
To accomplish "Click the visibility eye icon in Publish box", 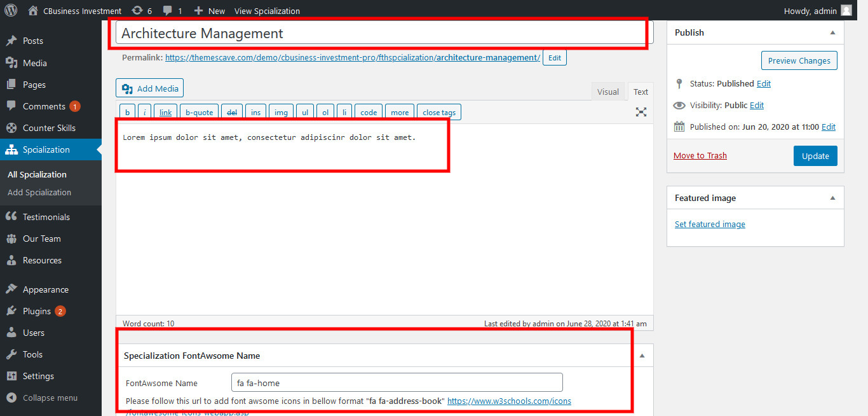I will pyautogui.click(x=679, y=105).
